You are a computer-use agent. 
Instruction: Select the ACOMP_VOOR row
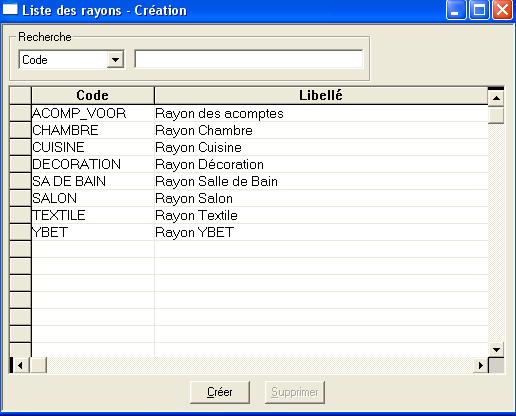pos(260,113)
